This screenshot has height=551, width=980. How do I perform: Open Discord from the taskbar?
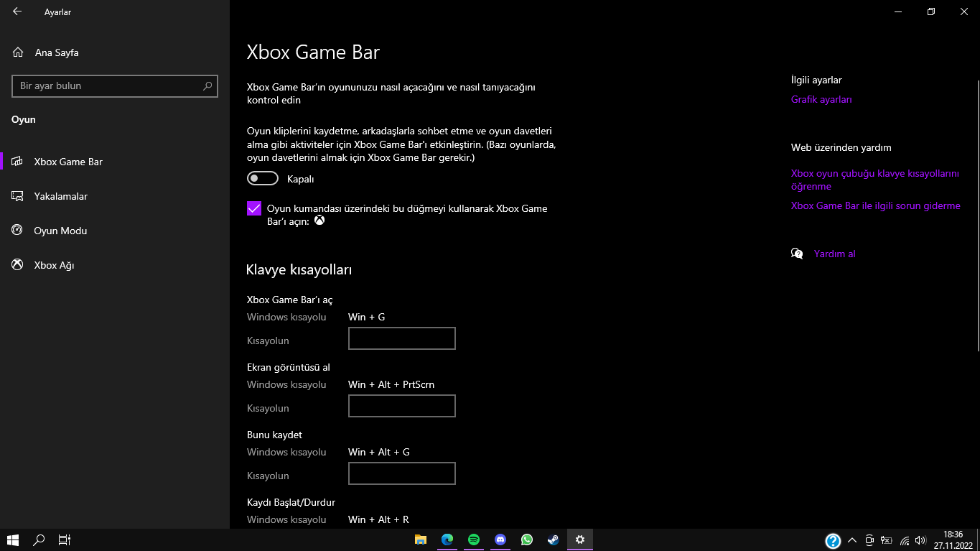click(500, 540)
